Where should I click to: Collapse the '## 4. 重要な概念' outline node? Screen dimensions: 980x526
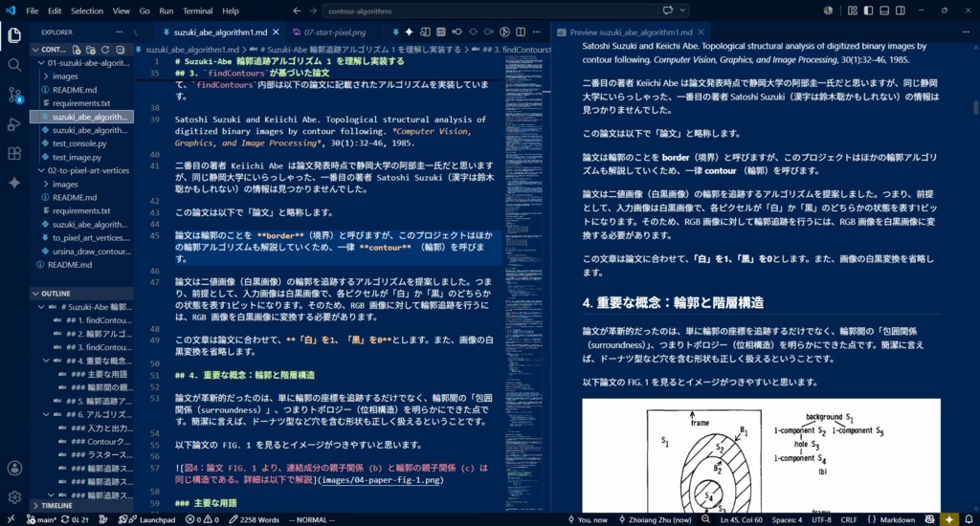click(46, 361)
